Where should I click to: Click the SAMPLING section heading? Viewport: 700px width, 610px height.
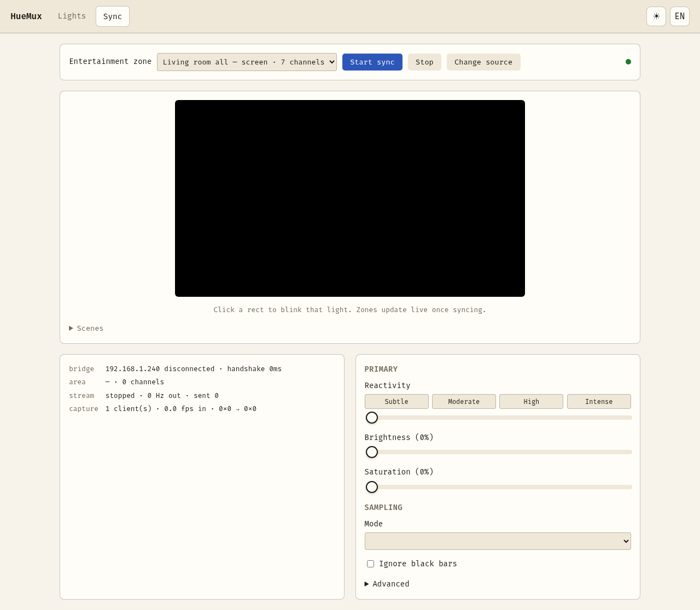point(383,507)
